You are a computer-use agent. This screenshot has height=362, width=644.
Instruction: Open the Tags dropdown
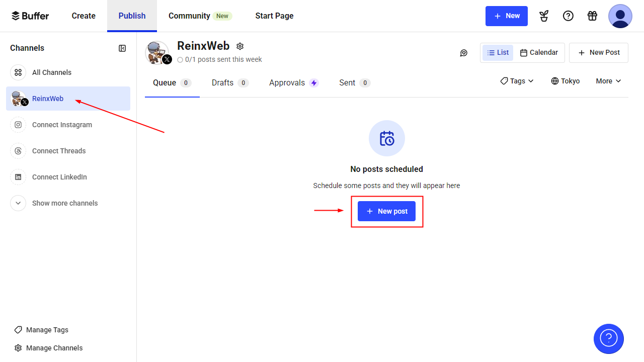(517, 81)
